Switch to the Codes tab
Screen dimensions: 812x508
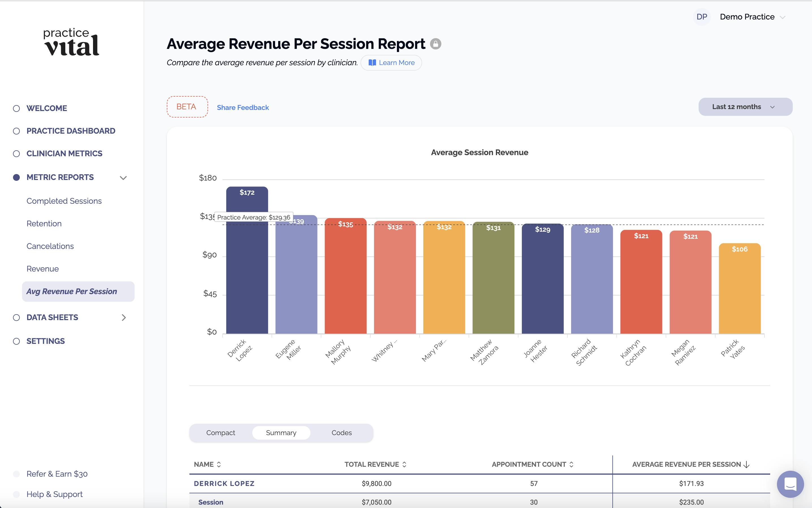342,433
